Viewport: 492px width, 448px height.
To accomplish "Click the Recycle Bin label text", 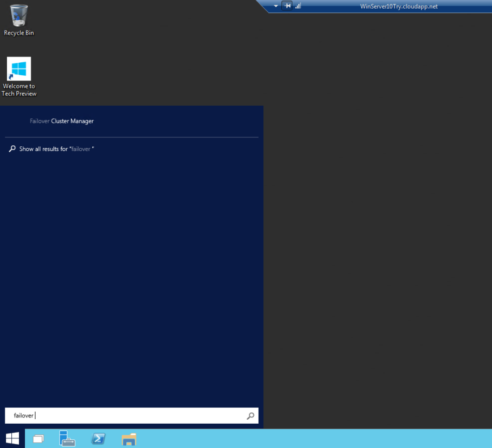I will point(19,33).
